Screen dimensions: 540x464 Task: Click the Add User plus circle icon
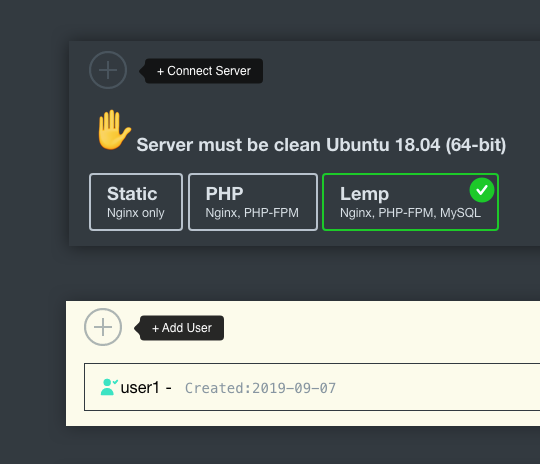pyautogui.click(x=103, y=327)
